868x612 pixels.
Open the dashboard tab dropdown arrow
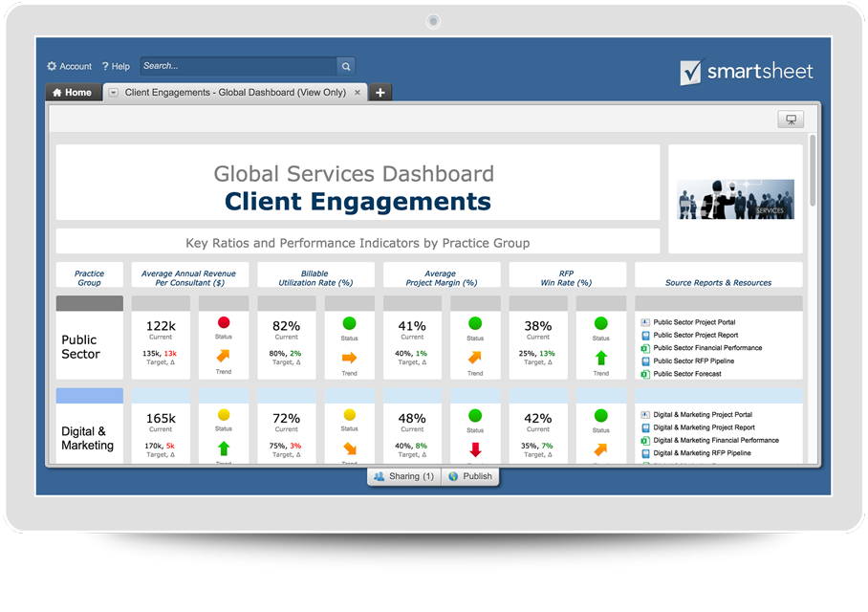[x=112, y=92]
